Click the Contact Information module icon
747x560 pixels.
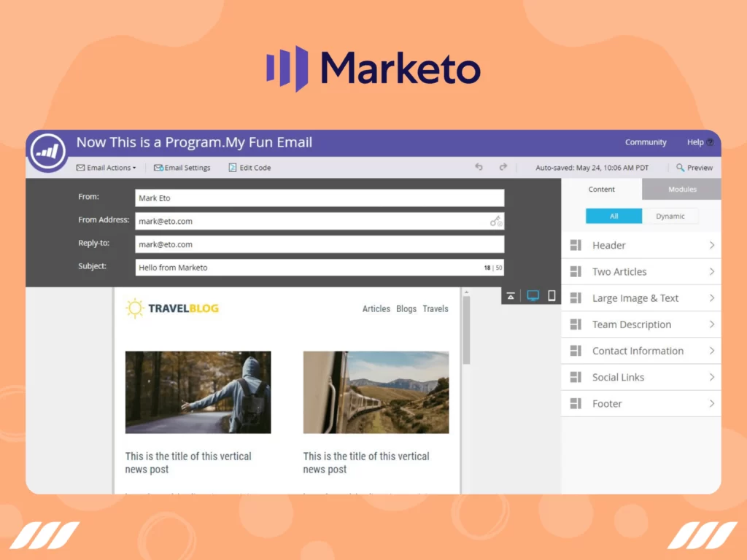[x=576, y=351]
